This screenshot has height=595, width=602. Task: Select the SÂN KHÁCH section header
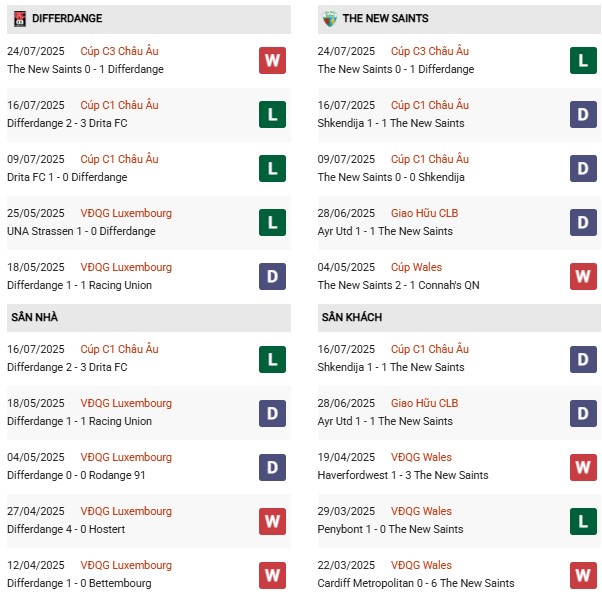[352, 317]
